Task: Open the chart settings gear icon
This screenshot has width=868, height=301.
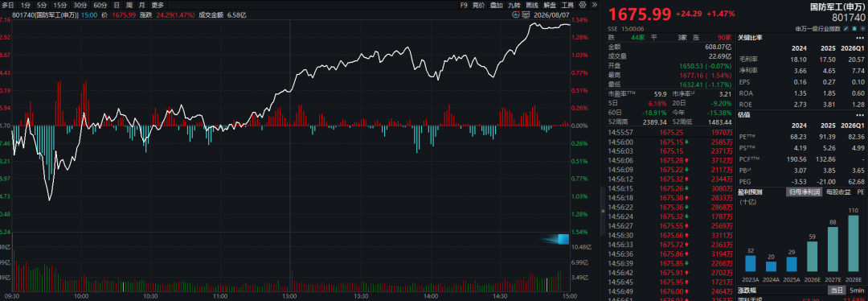Action: coord(583,5)
